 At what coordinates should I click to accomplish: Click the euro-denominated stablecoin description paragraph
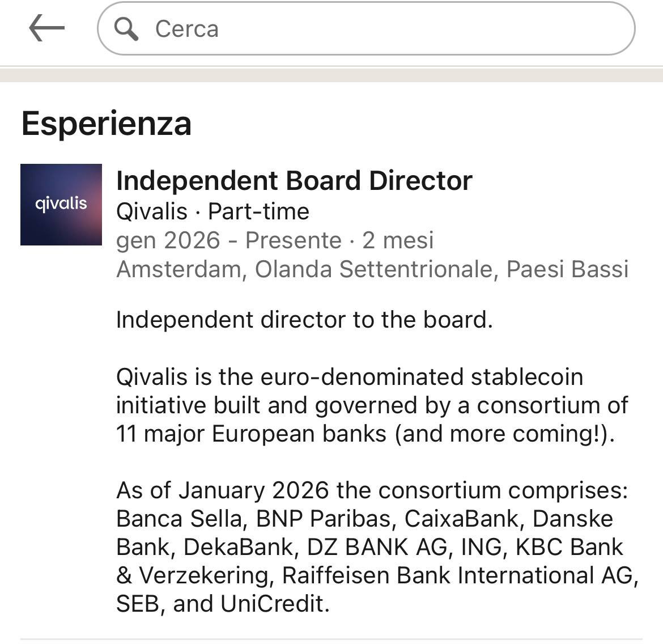tap(371, 405)
